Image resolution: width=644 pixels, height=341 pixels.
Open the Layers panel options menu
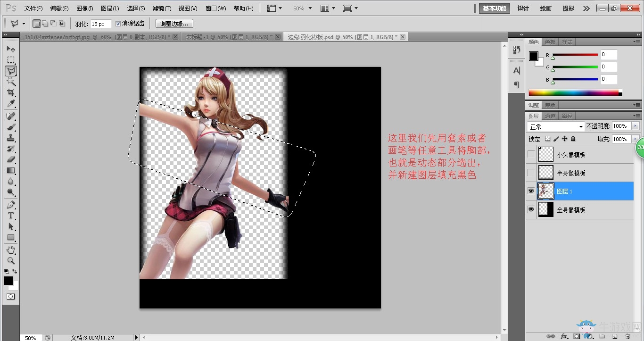637,116
